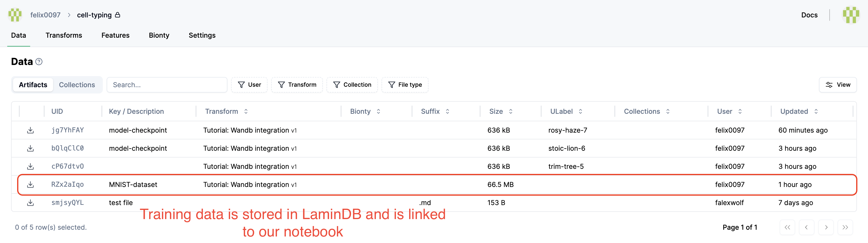Switch to the Transforms tab
The image size is (868, 243).
pos(64,36)
